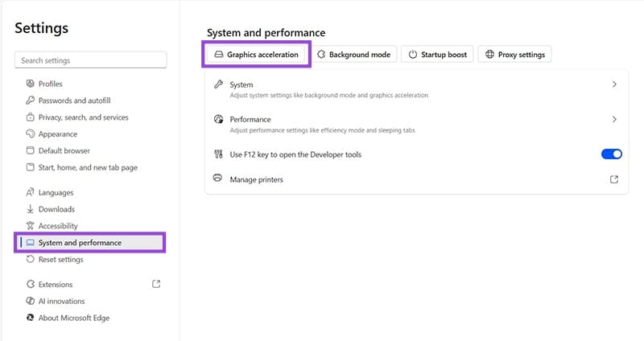Click the Passwords and autofill key icon
Screen dimensions: 644x341
31,101
